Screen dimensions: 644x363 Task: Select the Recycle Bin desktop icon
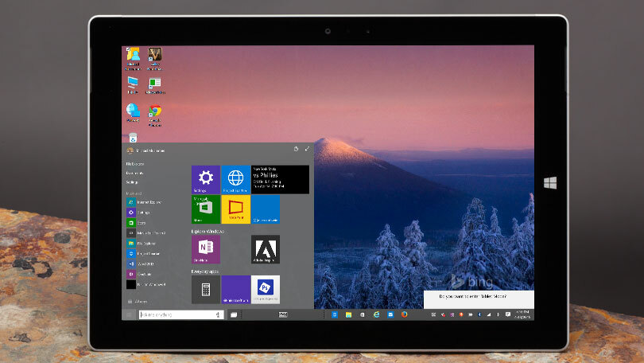coord(133,139)
